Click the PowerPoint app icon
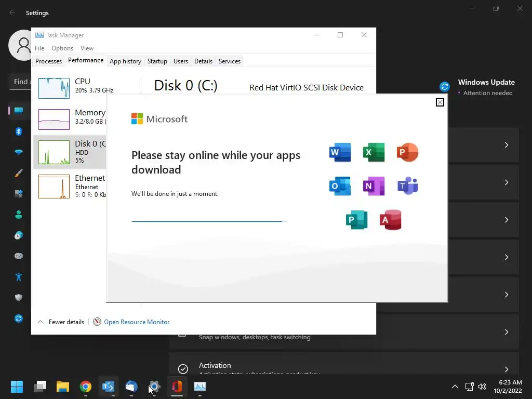The height and width of the screenshot is (399, 532). 407,152
